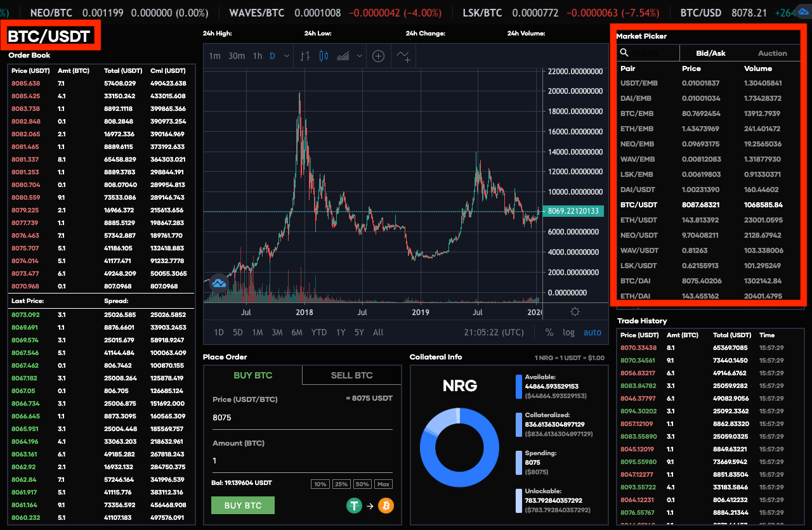Select the LSK/USDT pair row
The height and width of the screenshot is (530, 812).
708,266
